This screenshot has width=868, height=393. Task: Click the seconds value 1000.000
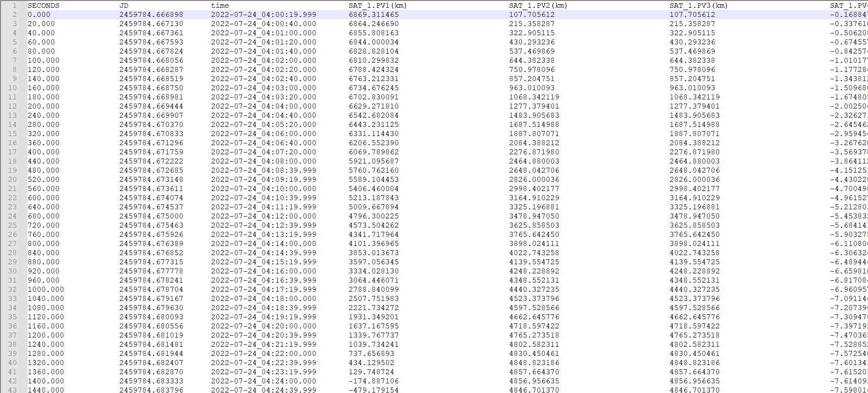pos(46,289)
